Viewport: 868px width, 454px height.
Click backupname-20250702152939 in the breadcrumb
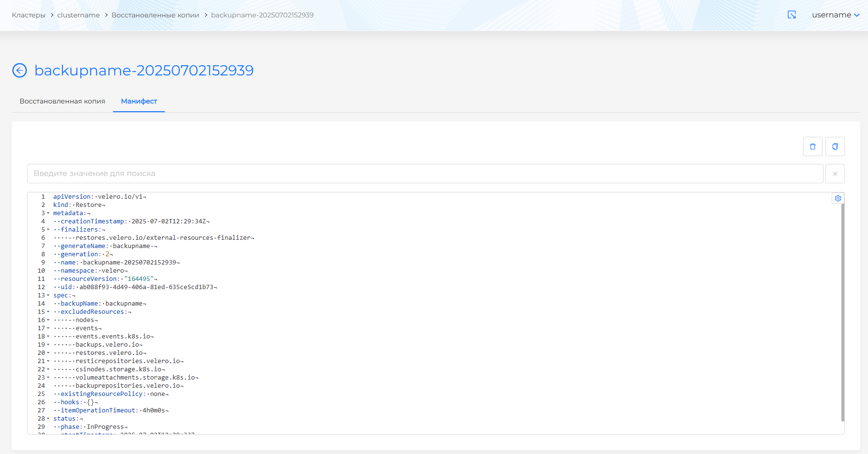(262, 15)
